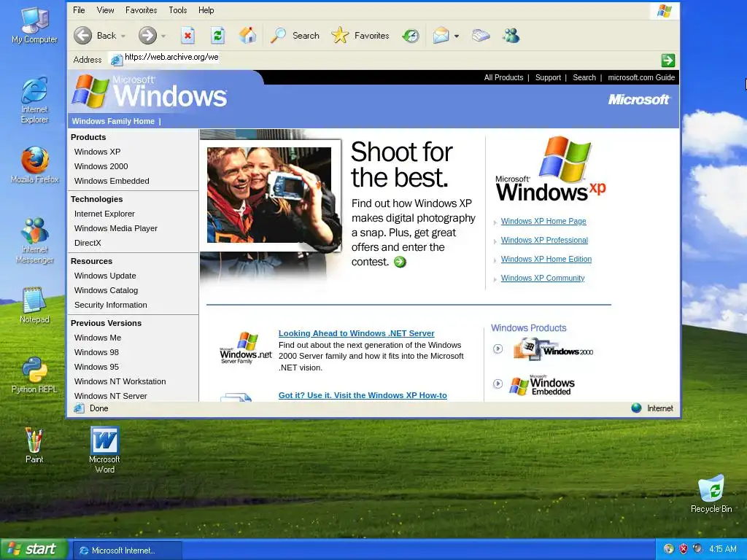Open Favorites star toolbar button
This screenshot has height=560, width=747.
[340, 35]
